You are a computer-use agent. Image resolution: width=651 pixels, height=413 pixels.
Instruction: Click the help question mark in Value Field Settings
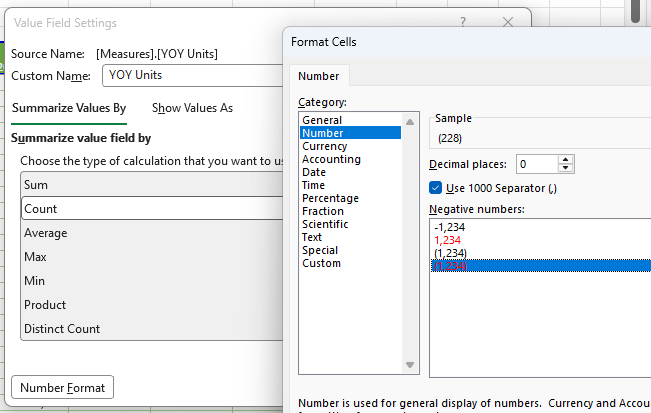click(463, 22)
